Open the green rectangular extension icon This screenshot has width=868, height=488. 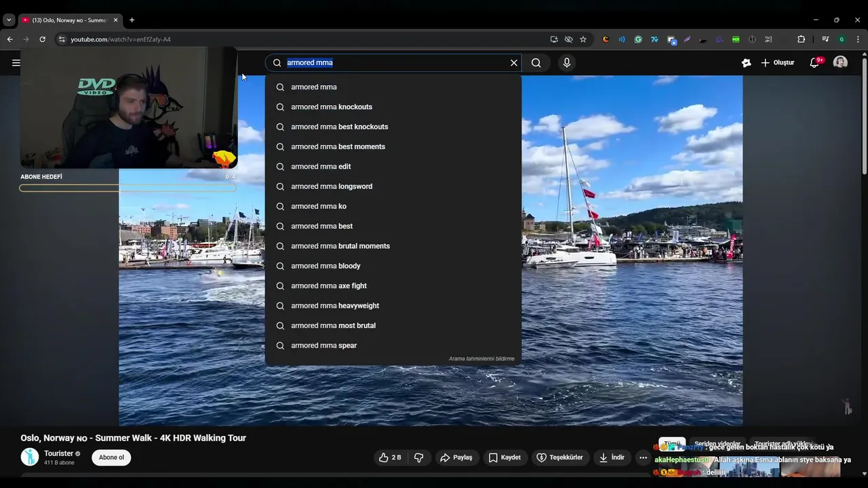pyautogui.click(x=736, y=39)
